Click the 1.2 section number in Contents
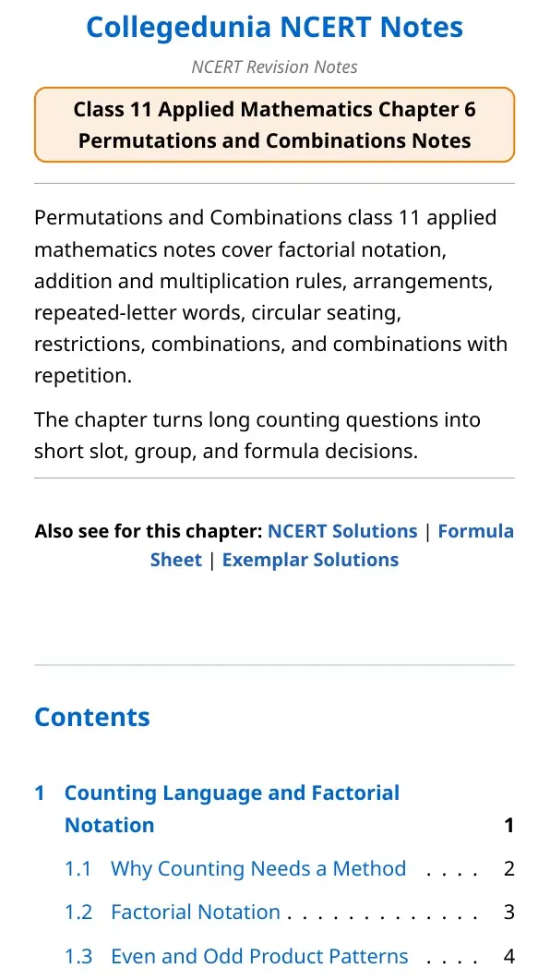This screenshot has width=550, height=980. click(78, 912)
